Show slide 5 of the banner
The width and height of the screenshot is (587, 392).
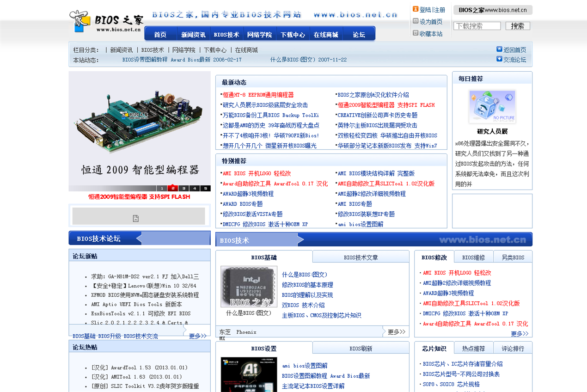click(205, 188)
